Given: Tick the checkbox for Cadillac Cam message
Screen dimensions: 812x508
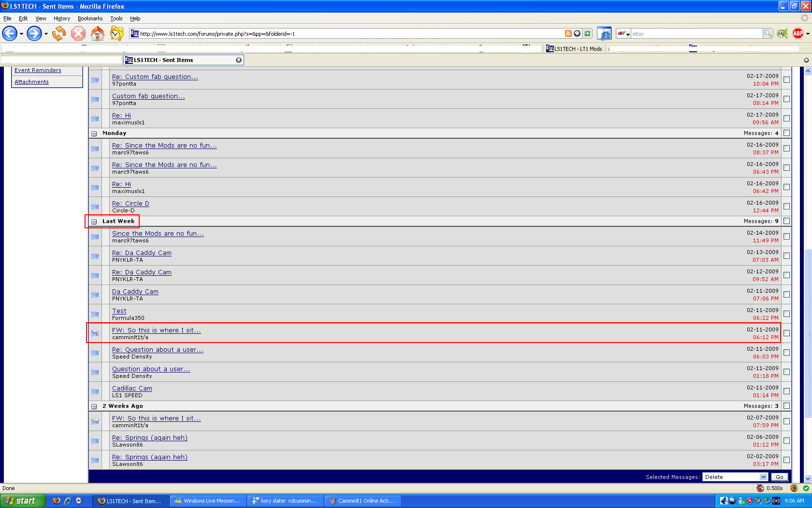Looking at the screenshot, I should [786, 391].
